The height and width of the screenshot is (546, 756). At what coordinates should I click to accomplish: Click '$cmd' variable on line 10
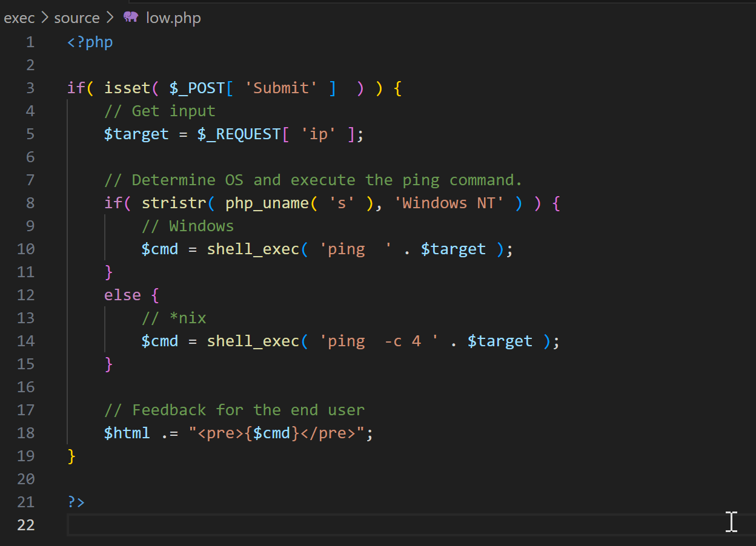coord(160,249)
